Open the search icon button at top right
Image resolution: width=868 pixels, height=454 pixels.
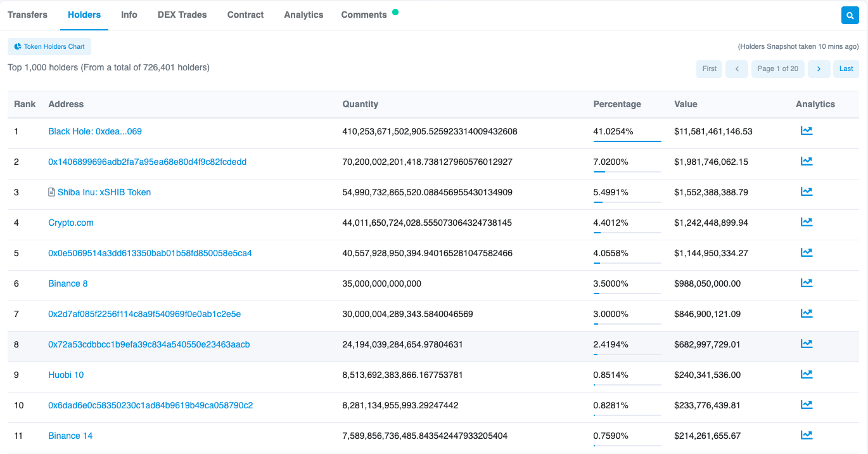850,15
